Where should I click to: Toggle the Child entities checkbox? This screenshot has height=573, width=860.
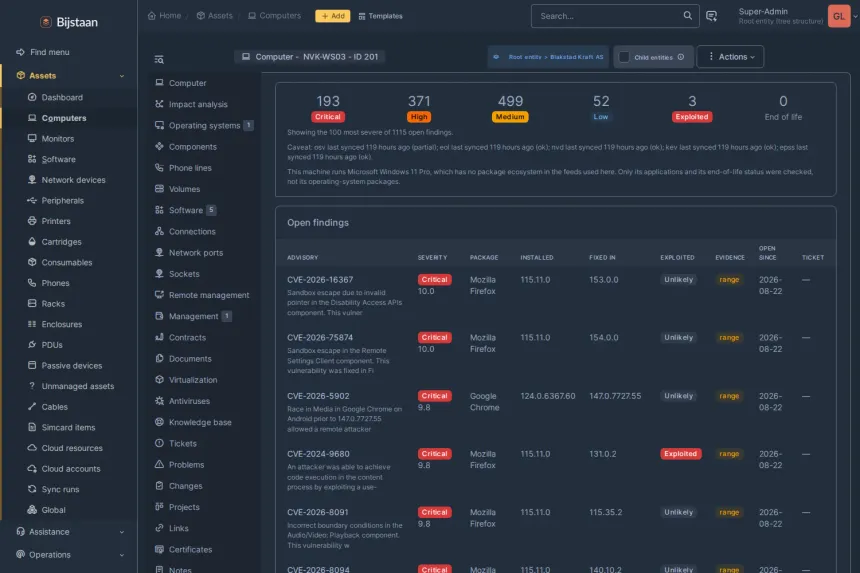coord(624,57)
